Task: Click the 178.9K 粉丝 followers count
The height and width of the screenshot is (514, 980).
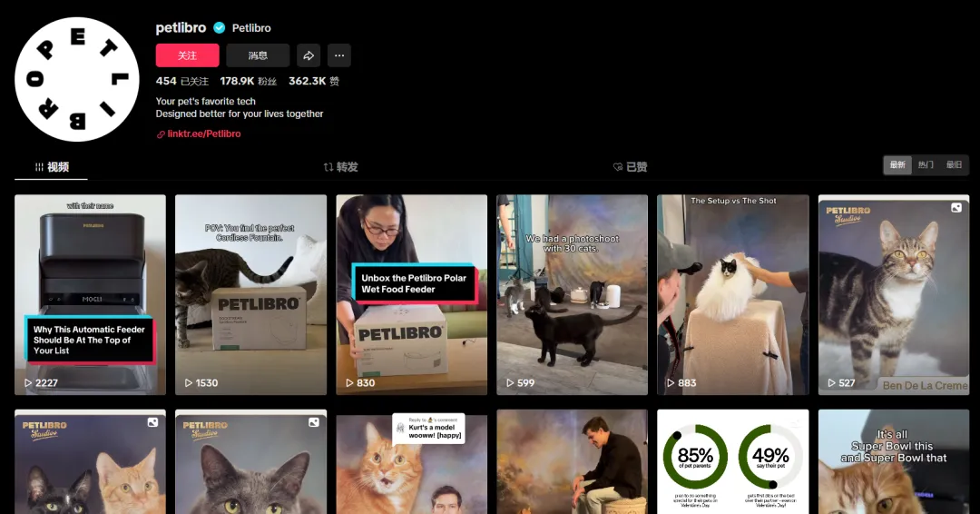Action: point(248,82)
